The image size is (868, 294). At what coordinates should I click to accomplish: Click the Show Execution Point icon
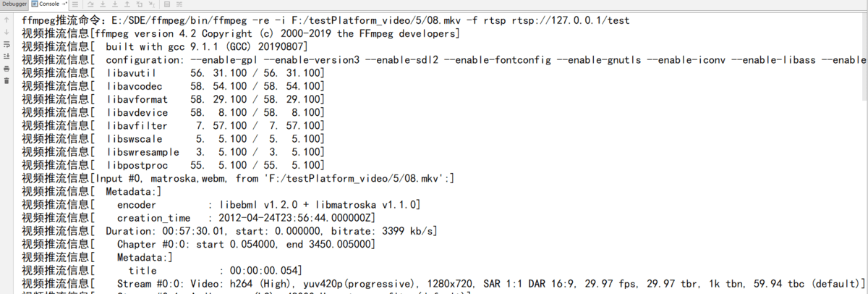point(75,4)
